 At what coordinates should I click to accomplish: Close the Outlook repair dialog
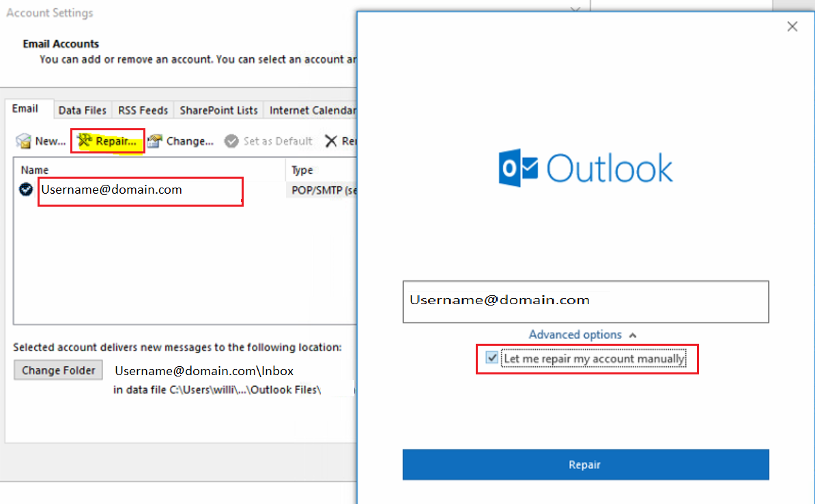pyautogui.click(x=792, y=27)
